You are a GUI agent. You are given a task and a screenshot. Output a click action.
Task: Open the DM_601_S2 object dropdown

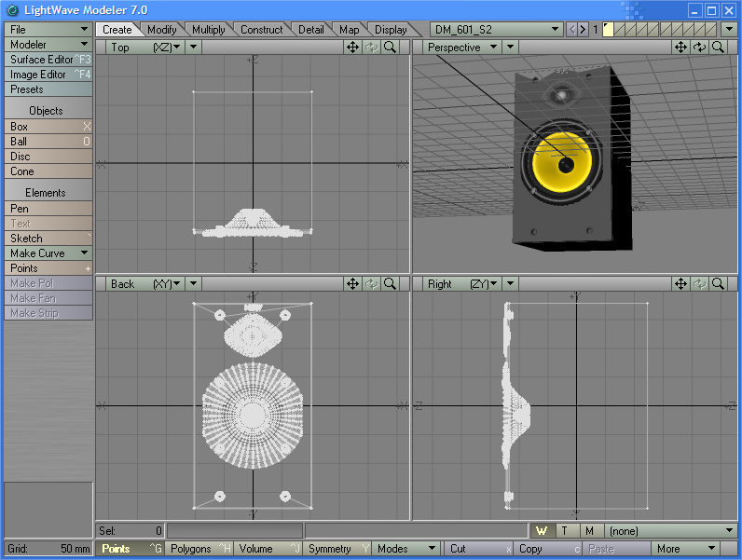point(497,30)
